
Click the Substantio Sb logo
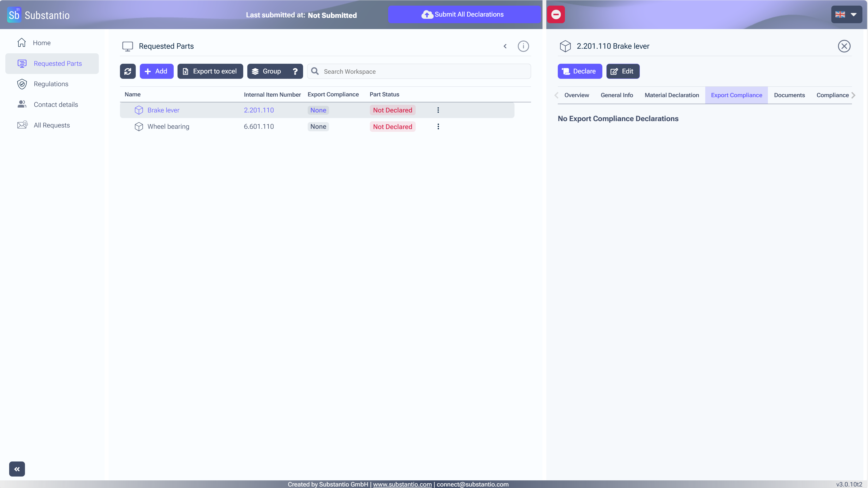pyautogui.click(x=14, y=15)
